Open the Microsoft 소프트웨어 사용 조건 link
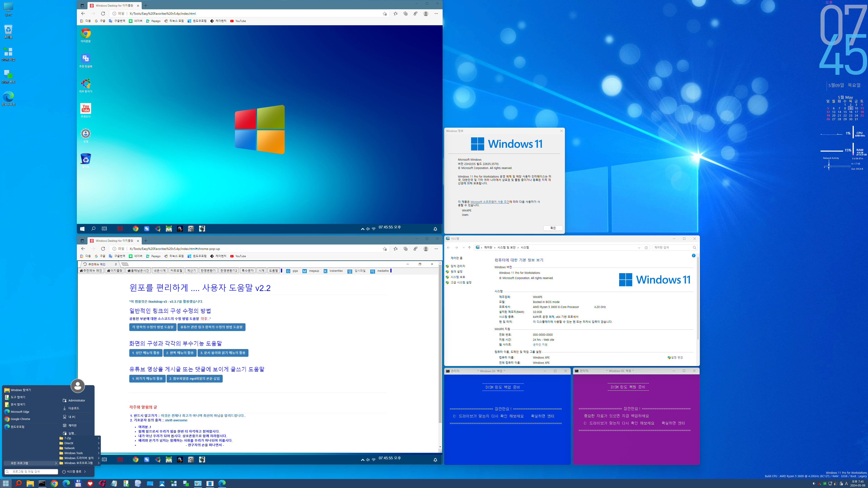Screen dimensions: 868x488 490,202
